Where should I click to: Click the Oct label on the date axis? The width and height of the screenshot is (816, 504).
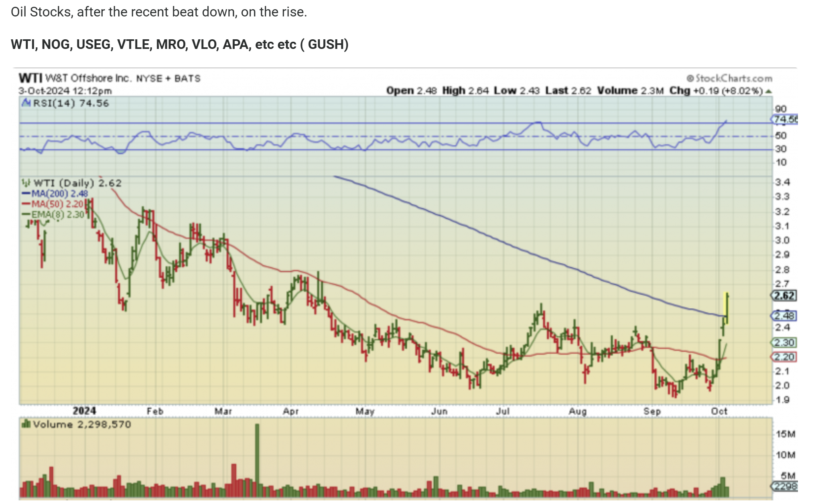click(x=719, y=411)
